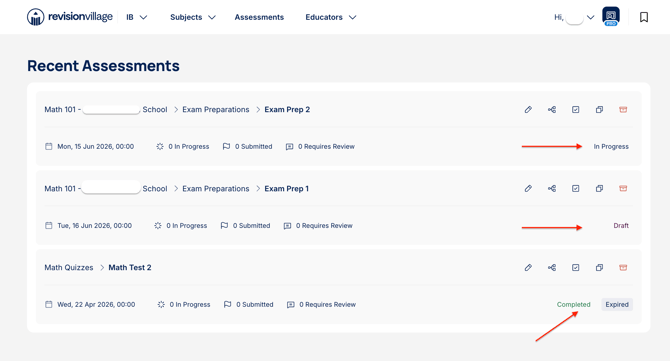Open Exam Preparations breadcrumb in Exam Prep 1 row
Image resolution: width=670 pixels, height=361 pixels.
click(x=216, y=188)
